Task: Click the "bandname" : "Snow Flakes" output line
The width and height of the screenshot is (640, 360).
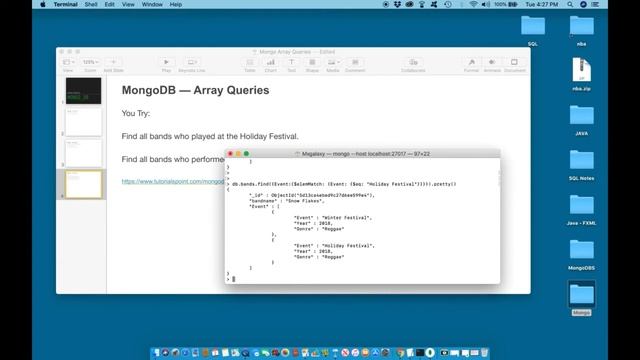Action: coord(287,201)
